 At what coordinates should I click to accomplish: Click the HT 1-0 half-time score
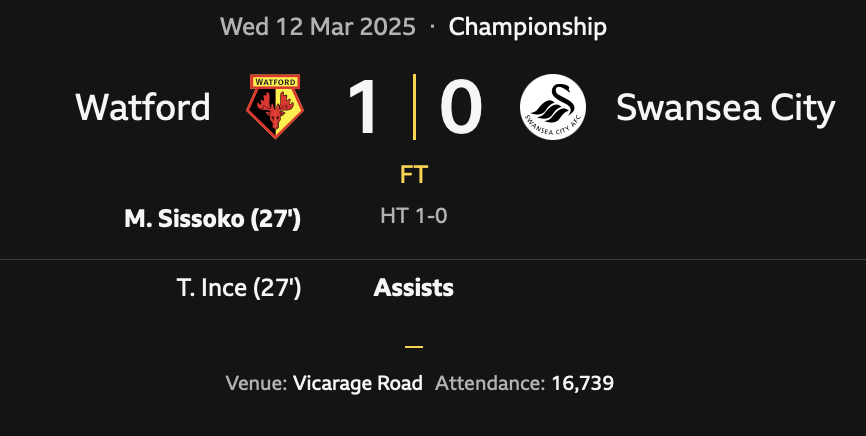coord(413,216)
